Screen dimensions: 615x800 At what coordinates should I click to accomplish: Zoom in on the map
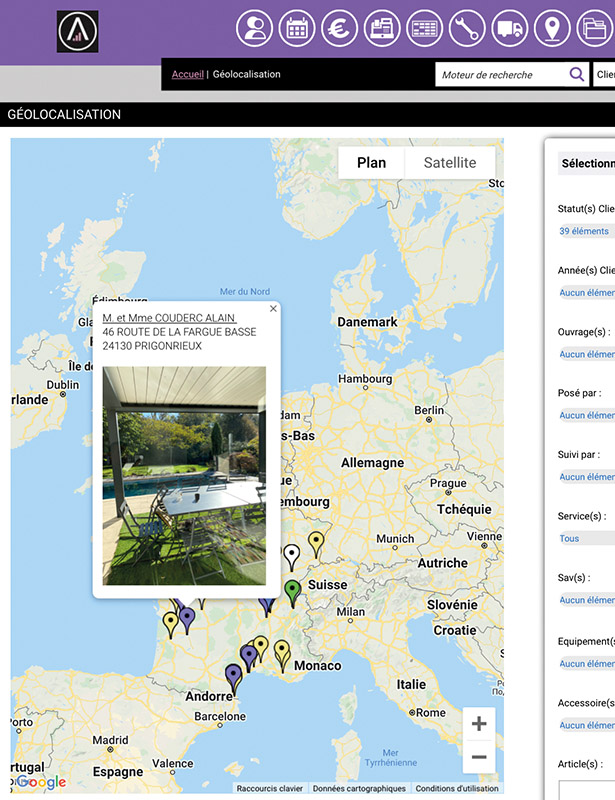[479, 724]
